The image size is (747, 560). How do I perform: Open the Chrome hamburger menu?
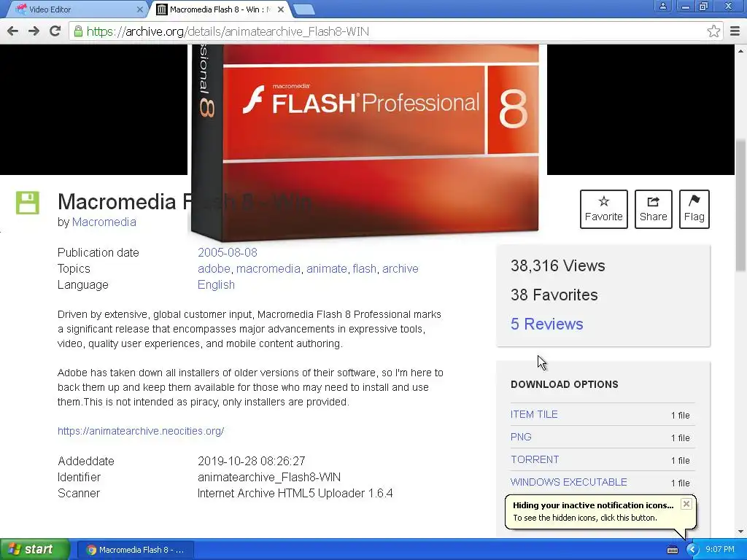735,31
